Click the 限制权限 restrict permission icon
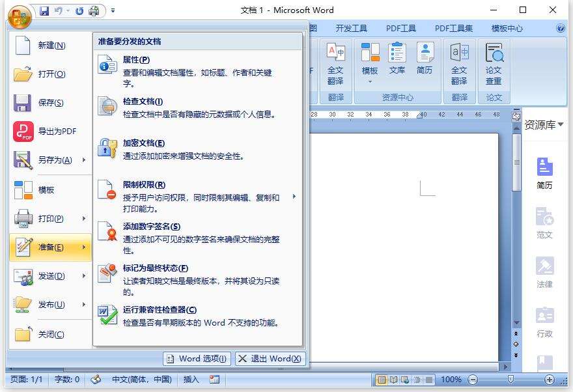Screen dimensions: 573x392 (x=107, y=190)
